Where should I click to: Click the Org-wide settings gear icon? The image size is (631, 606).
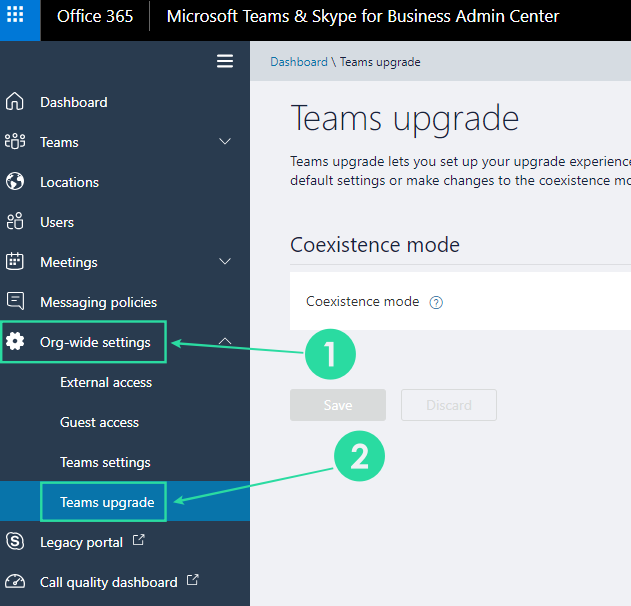tap(15, 342)
